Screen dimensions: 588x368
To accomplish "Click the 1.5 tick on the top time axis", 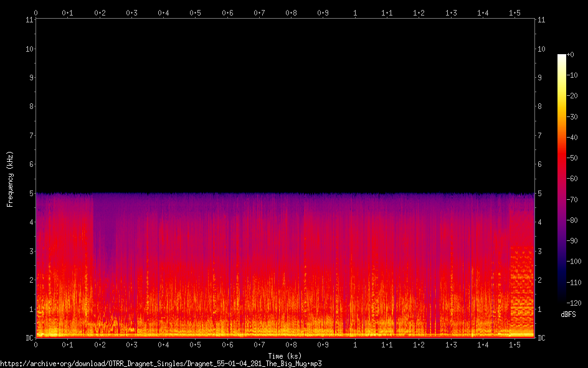I will (514, 12).
